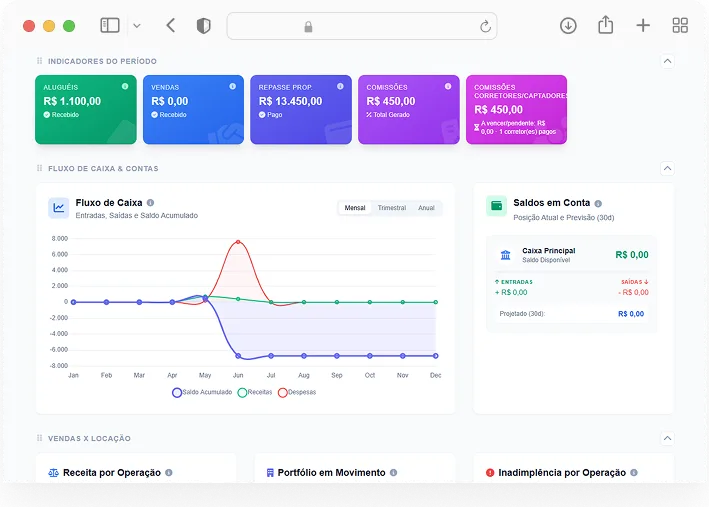
Task: Collapse the Fluxo de Caixa & Contas section
Action: coord(667,168)
